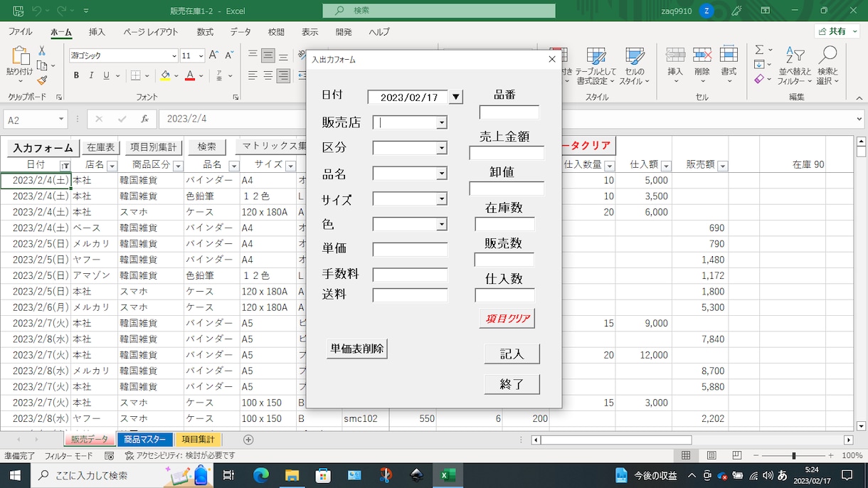Image resolution: width=868 pixels, height=488 pixels.
Task: Click the 単価 input field
Action: pos(411,250)
